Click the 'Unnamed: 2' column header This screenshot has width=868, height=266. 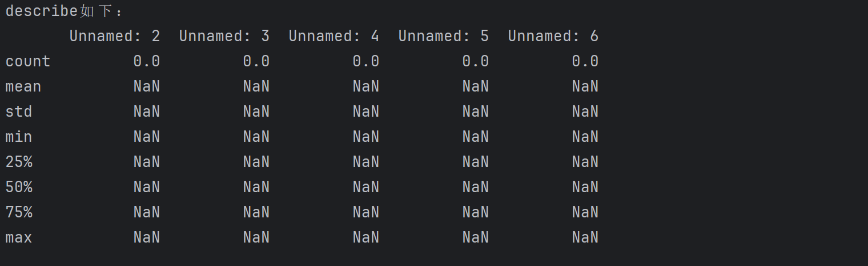click(115, 36)
